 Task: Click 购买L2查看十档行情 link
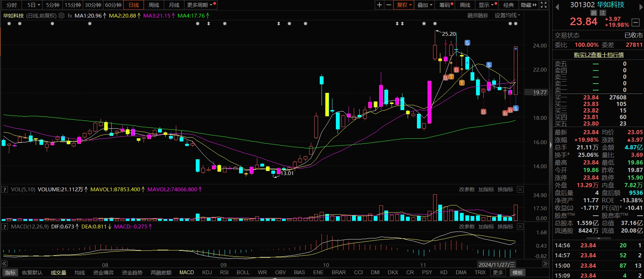coord(599,55)
